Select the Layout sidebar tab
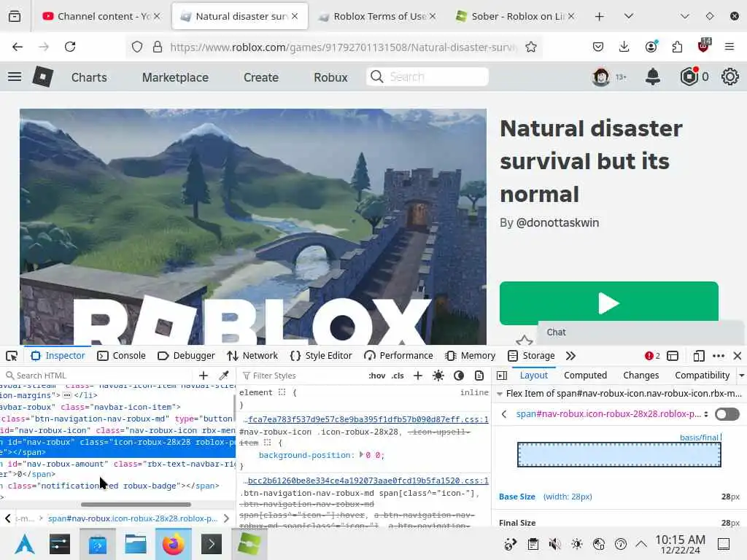The image size is (747, 560). click(x=533, y=376)
